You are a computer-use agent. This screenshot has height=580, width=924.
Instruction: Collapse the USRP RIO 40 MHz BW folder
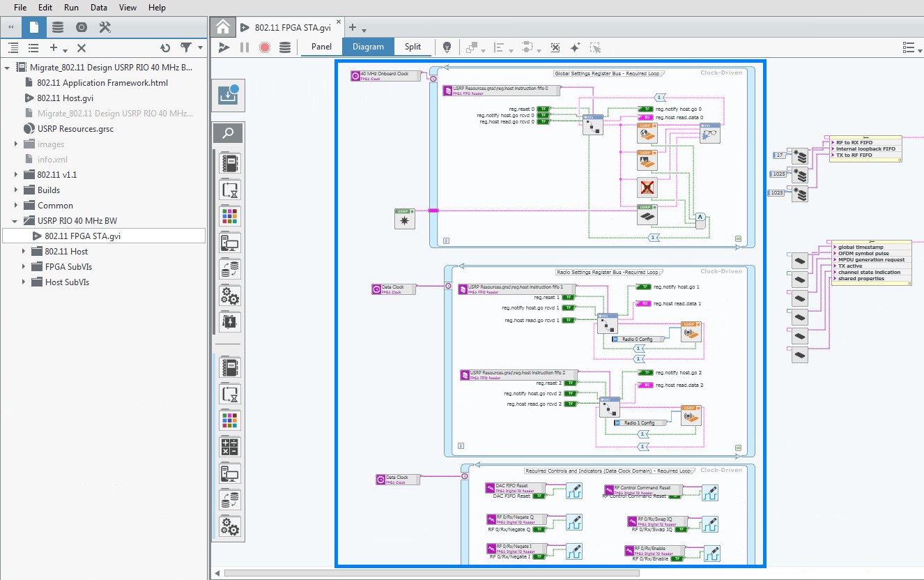tap(16, 221)
